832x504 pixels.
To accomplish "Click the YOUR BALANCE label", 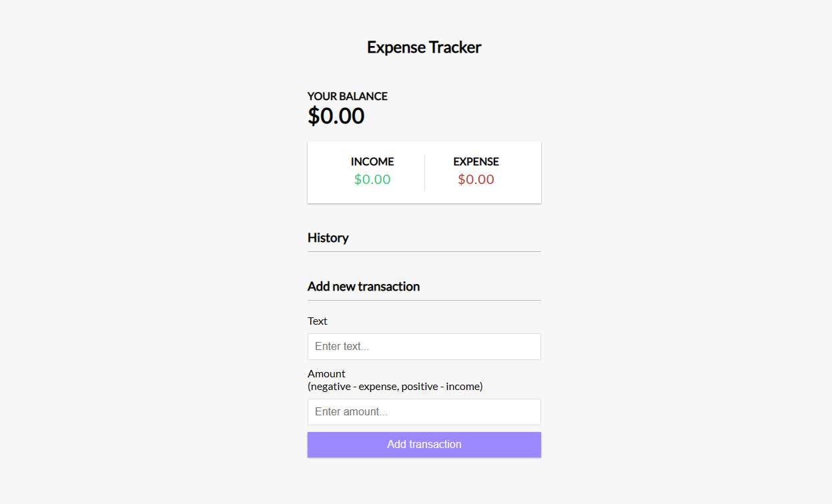I will [x=348, y=97].
